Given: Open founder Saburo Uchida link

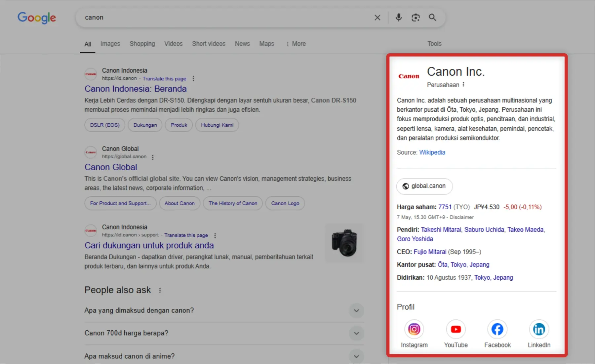Looking at the screenshot, I should [x=484, y=229].
